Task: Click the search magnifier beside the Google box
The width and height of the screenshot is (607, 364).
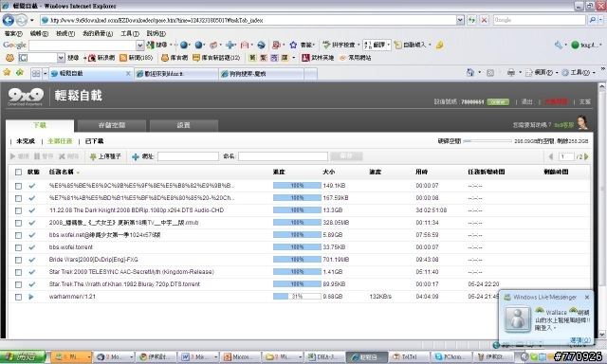Action: 592,20
